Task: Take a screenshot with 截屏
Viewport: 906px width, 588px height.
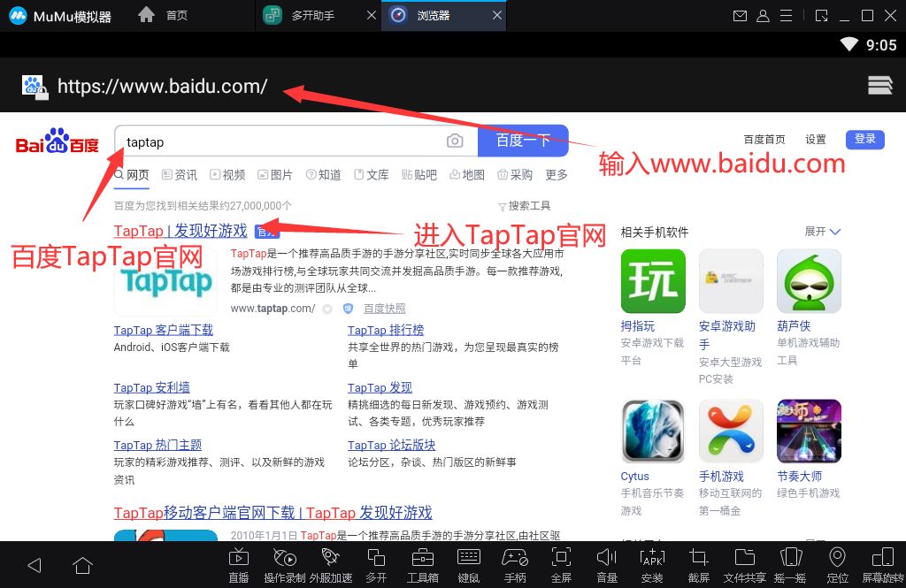Action: (x=699, y=565)
